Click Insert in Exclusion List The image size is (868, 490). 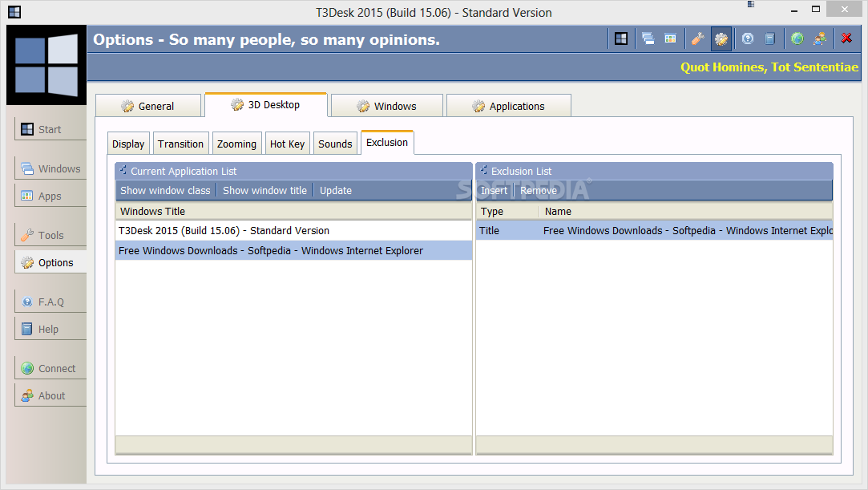tap(494, 190)
